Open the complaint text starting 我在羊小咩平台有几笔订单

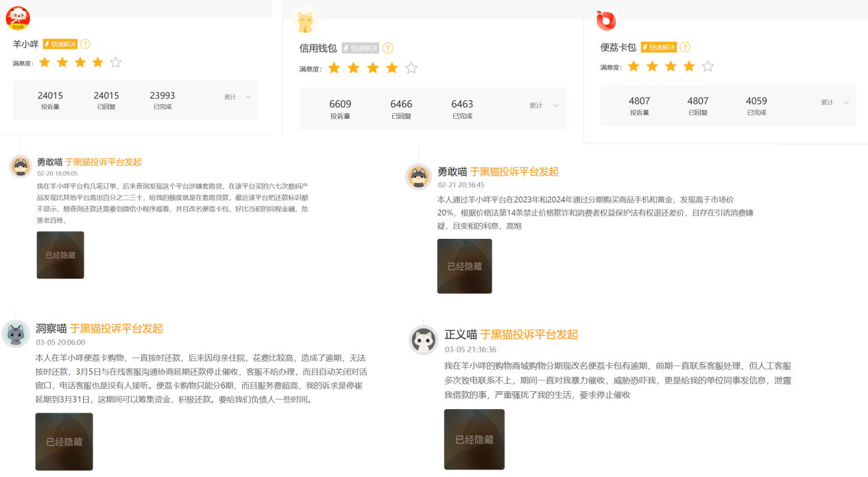click(173, 202)
